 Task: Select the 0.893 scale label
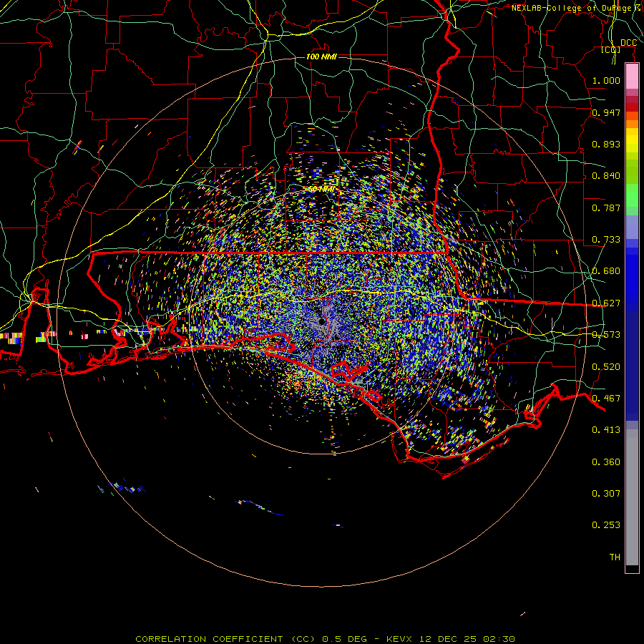click(606, 144)
